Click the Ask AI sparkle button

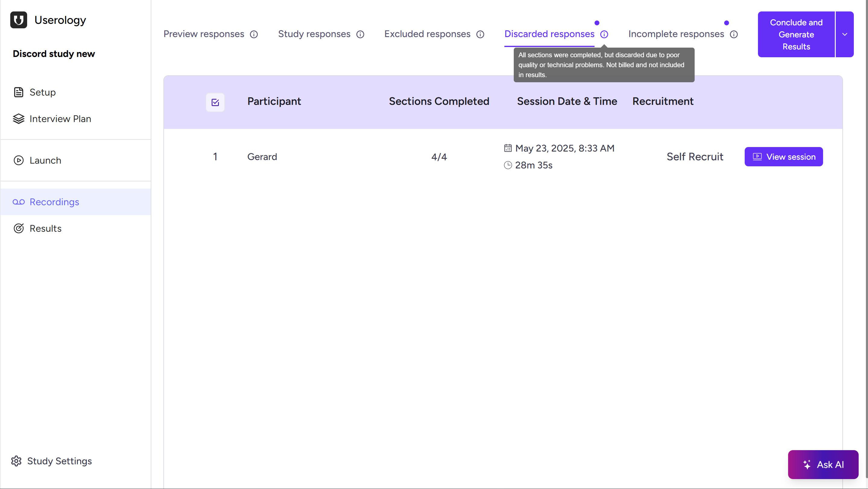pos(823,464)
